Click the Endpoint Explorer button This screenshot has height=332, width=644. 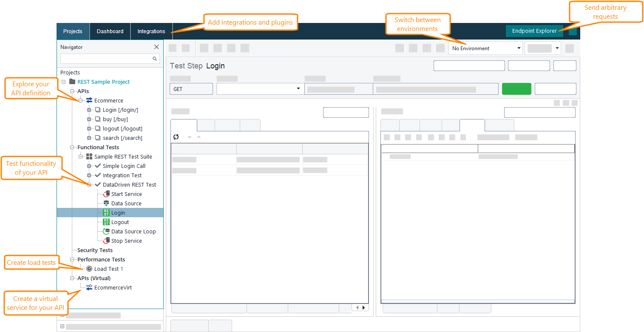[534, 31]
